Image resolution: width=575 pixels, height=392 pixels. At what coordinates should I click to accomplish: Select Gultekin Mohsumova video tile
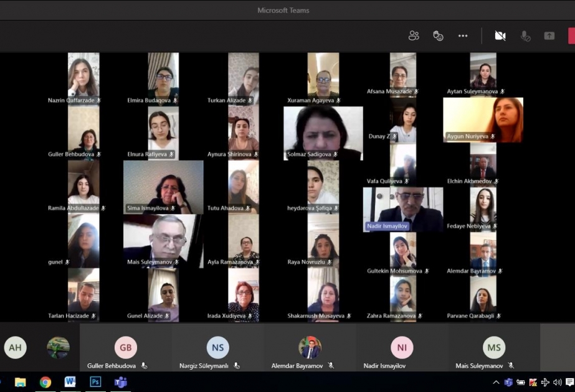[x=403, y=254]
